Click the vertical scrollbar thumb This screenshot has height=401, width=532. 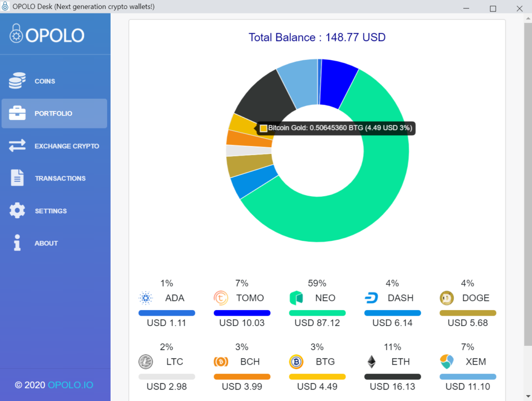528,184
